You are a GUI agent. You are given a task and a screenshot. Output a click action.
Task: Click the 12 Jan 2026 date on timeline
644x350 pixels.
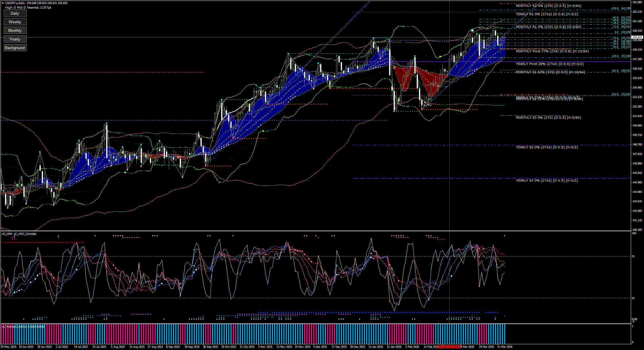point(375,347)
